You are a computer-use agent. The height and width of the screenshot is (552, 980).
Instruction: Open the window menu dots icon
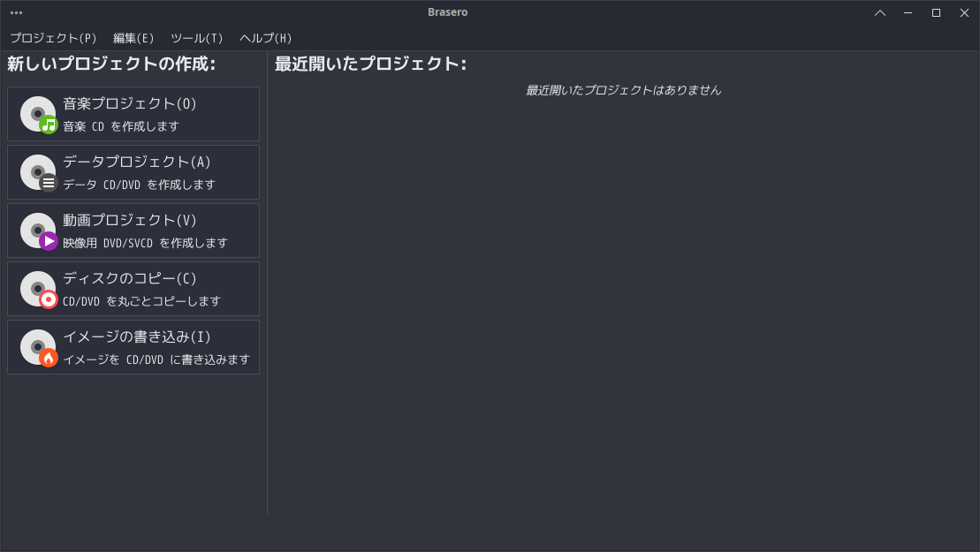pyautogui.click(x=16, y=12)
